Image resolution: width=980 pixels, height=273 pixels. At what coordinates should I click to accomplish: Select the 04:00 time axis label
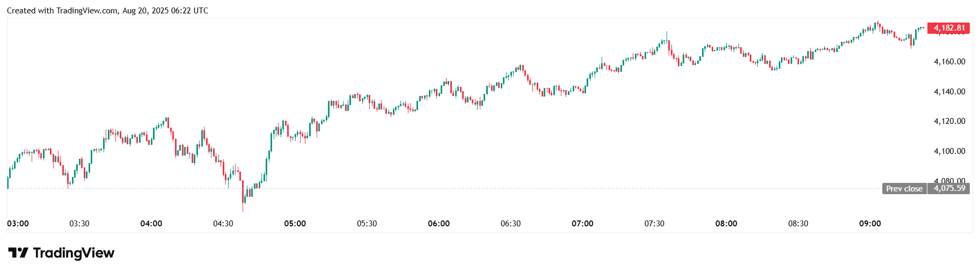[151, 224]
